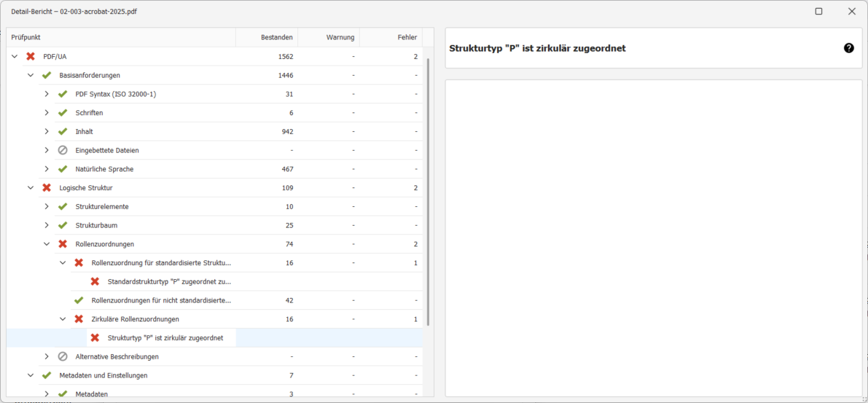This screenshot has height=403, width=868.
Task: Click the not-applicable icon beside Alternative Beschreibungen
Action: click(x=63, y=357)
